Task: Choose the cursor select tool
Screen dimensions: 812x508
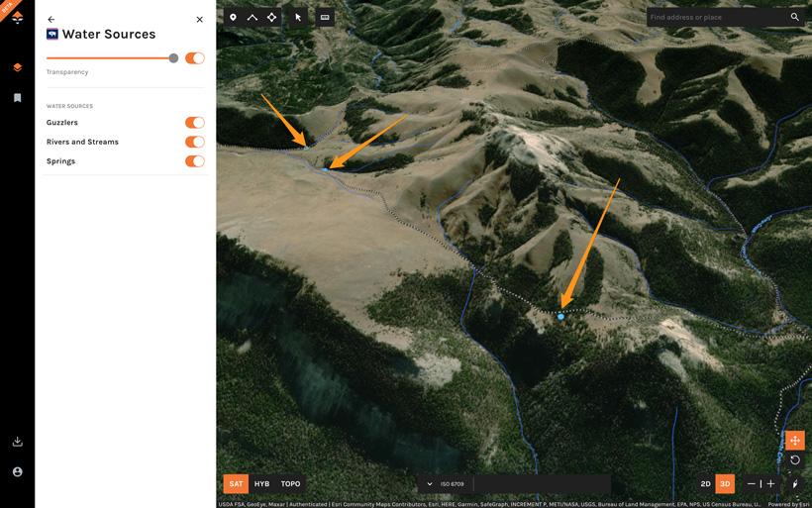Action: click(x=298, y=17)
